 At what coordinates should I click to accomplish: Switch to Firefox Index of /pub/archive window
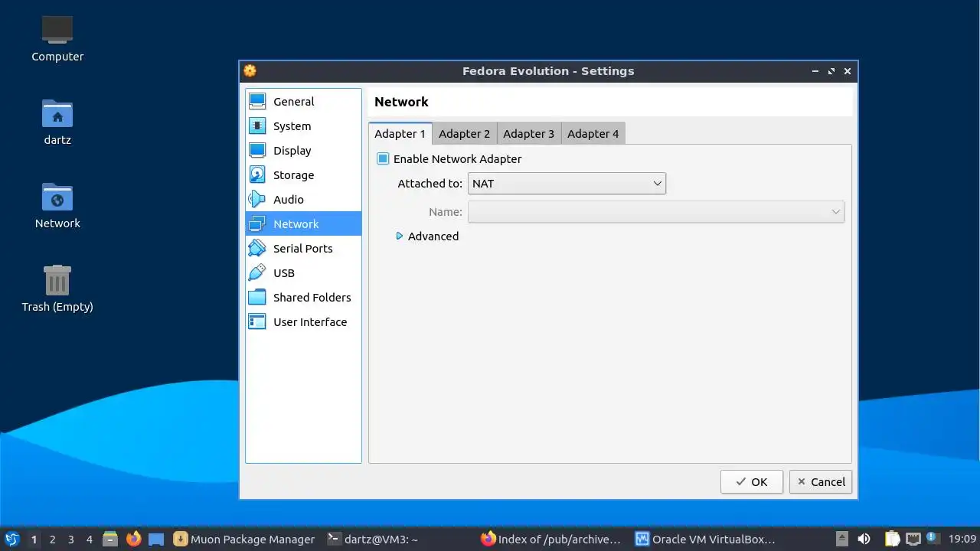point(550,539)
